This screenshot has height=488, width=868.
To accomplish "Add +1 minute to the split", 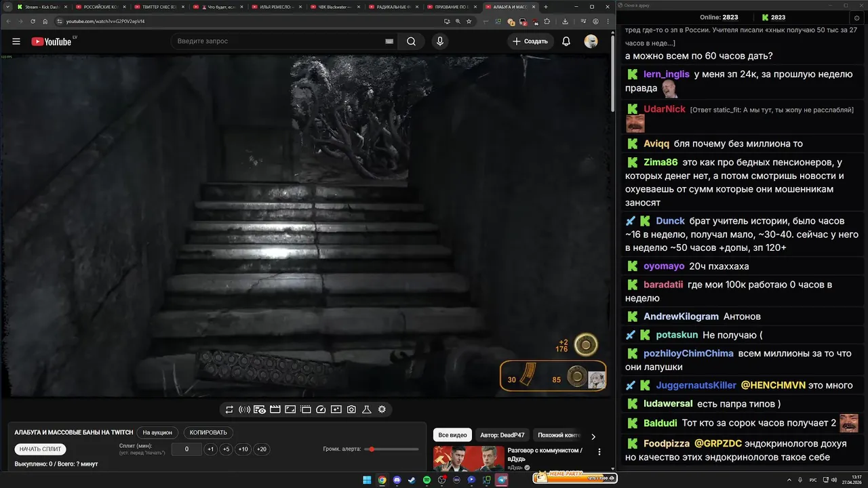I will 211,449.
